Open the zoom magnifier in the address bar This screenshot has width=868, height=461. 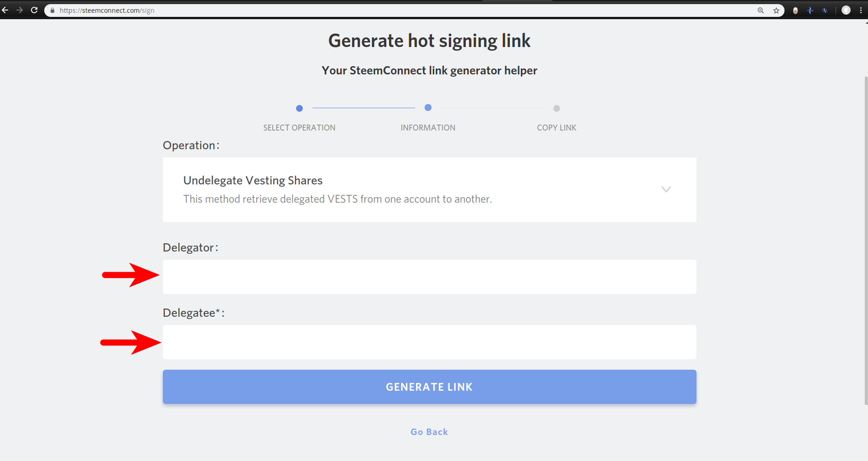point(760,10)
